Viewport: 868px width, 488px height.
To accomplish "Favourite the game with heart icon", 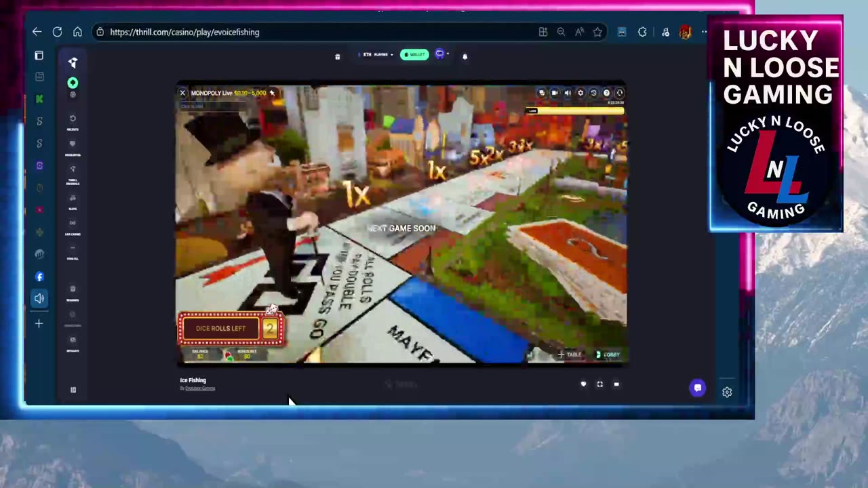I will [x=583, y=384].
